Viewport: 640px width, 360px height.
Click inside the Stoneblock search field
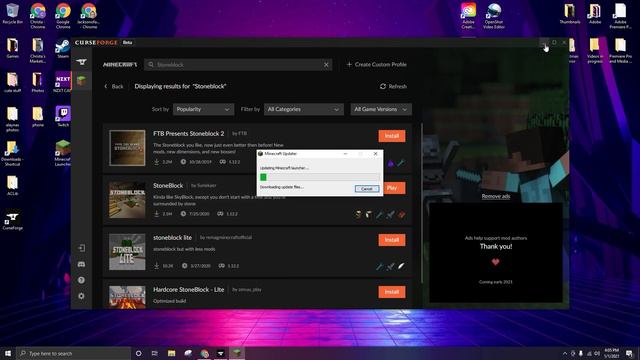[238, 64]
